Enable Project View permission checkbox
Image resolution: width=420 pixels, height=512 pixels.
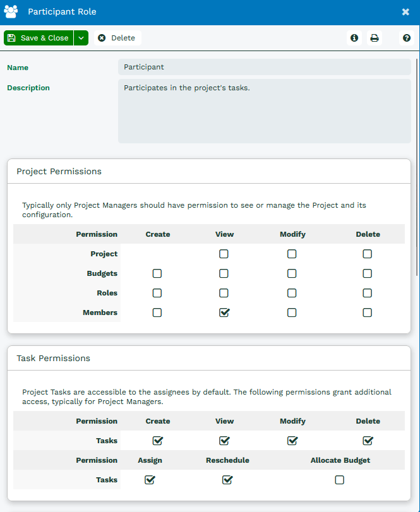(x=224, y=254)
